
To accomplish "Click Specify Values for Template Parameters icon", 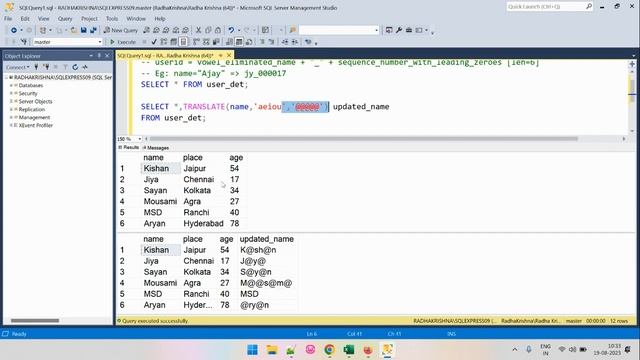I will click(308, 42).
